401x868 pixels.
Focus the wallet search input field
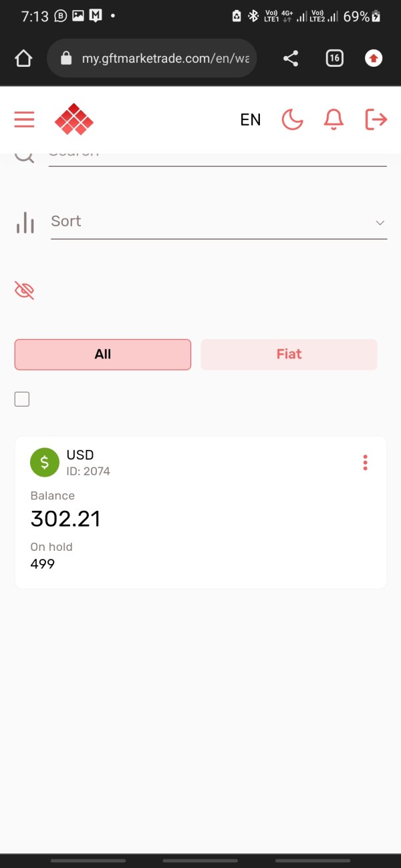(x=217, y=158)
